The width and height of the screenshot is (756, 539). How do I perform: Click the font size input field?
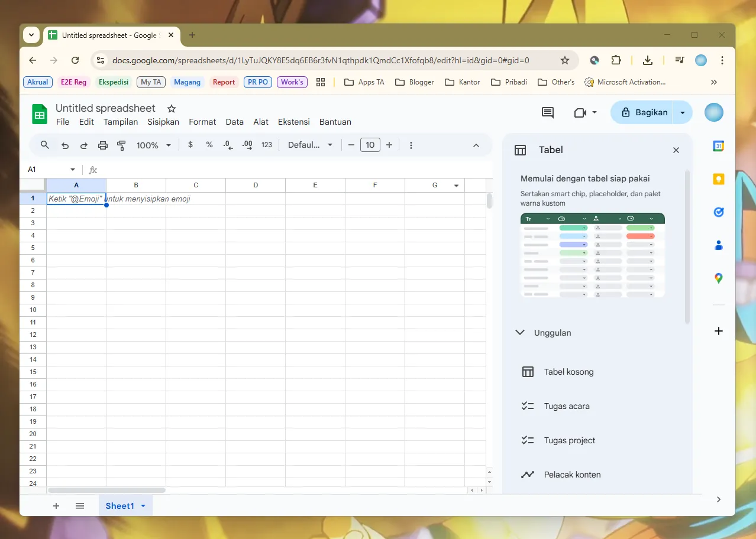(370, 145)
